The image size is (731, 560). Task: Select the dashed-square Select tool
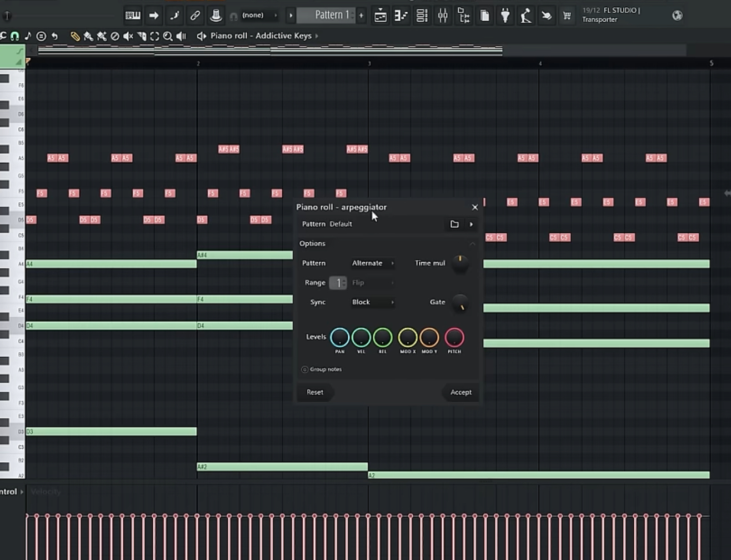[155, 36]
